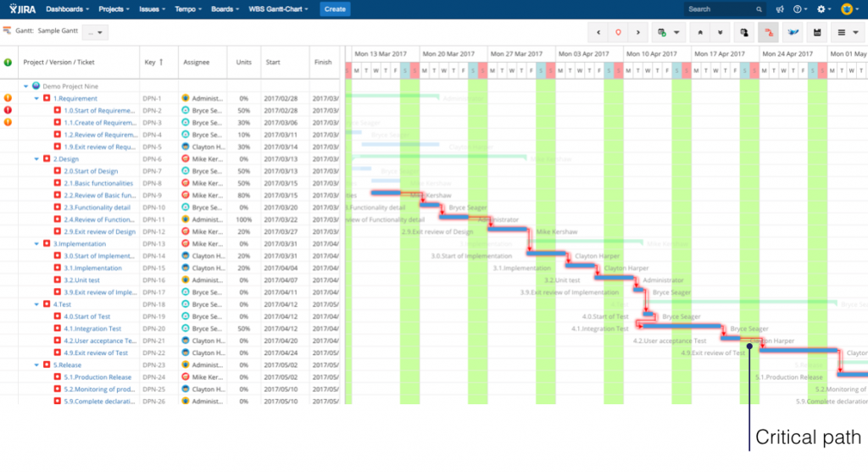
Task: Toggle the critical path highlight button
Action: (768, 33)
